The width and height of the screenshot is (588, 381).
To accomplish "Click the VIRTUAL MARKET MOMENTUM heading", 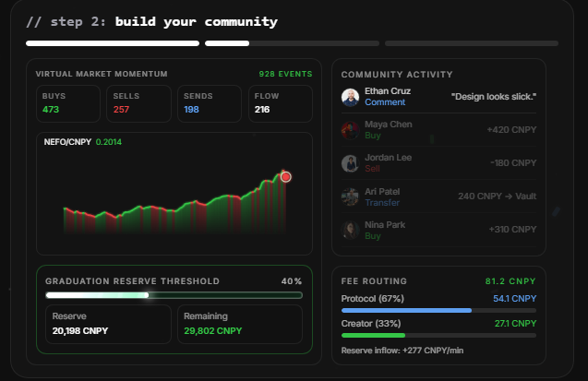I will (x=102, y=74).
